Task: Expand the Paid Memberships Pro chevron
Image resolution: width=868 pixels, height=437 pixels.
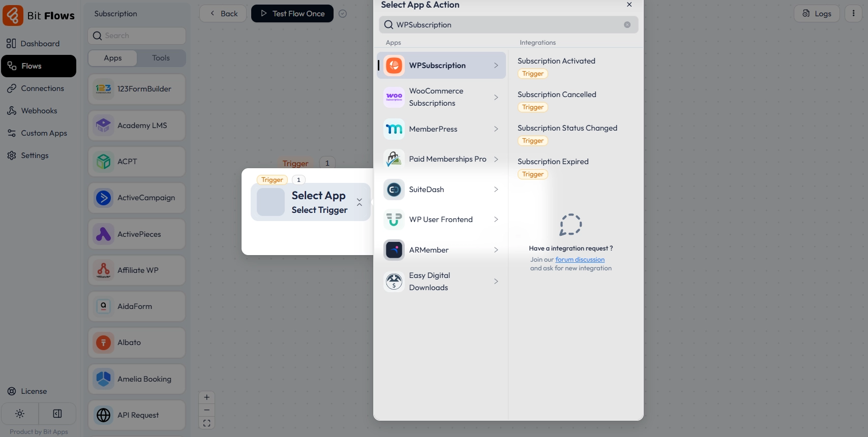Action: pyautogui.click(x=496, y=159)
